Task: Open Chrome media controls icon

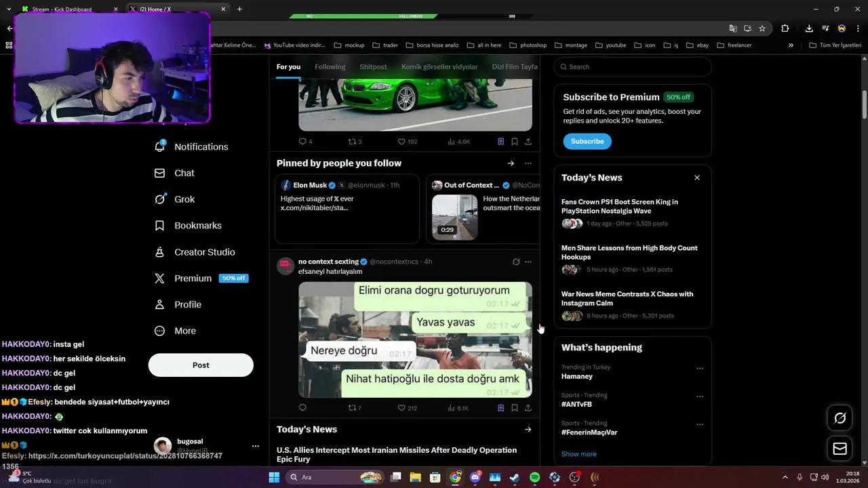Action: 825,28
